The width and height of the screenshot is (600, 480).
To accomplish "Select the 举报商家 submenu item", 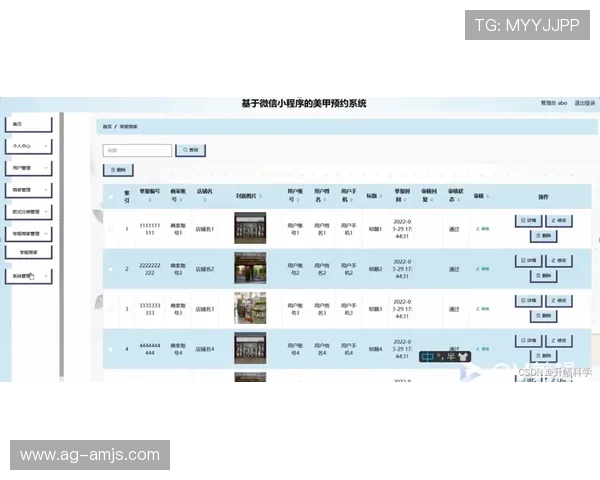I will click(x=29, y=252).
